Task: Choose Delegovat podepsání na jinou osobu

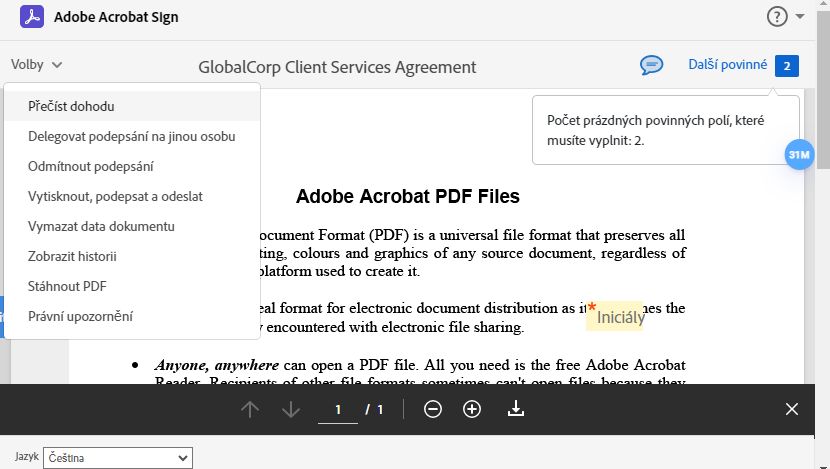Action: click(x=132, y=137)
